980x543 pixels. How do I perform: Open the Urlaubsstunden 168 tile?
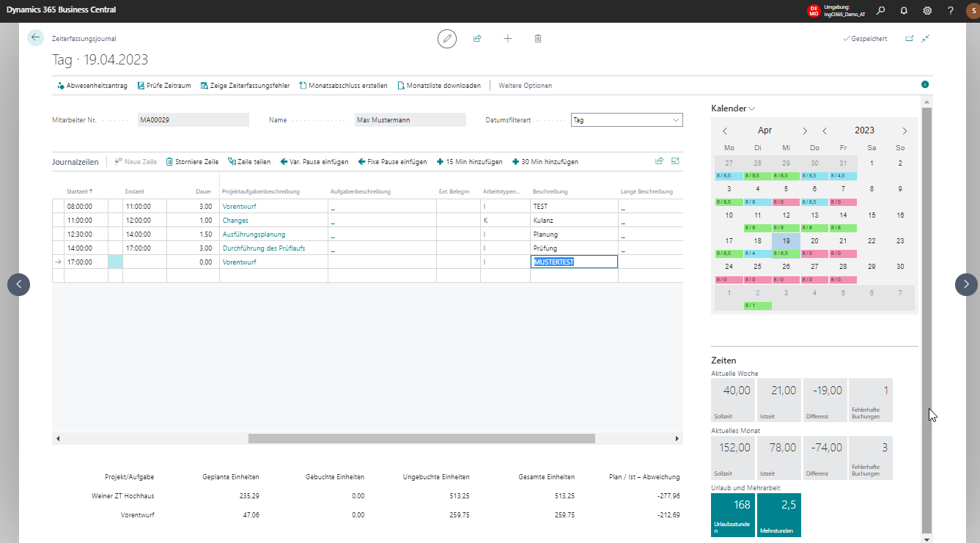pyautogui.click(x=733, y=515)
